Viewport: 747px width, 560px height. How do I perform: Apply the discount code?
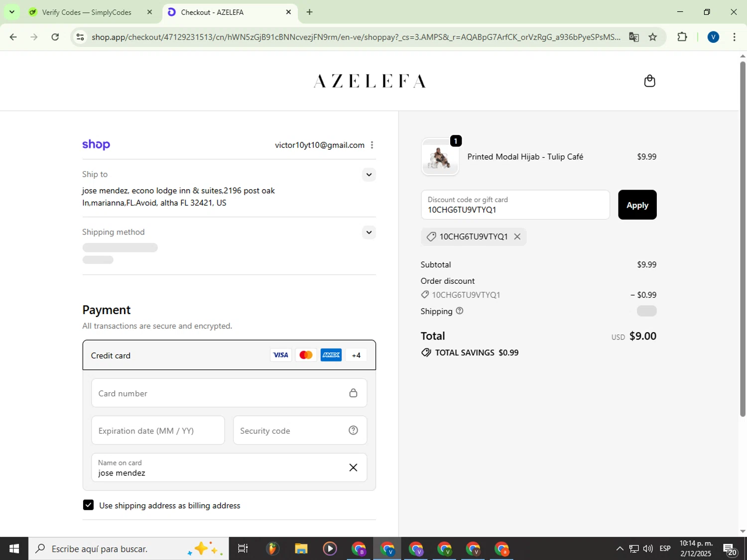pyautogui.click(x=637, y=205)
